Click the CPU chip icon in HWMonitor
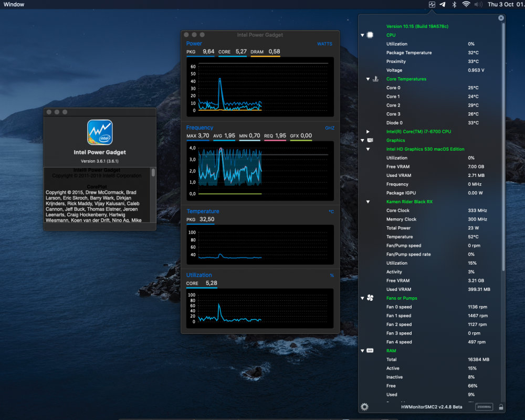This screenshot has height=420, width=525. [370, 35]
